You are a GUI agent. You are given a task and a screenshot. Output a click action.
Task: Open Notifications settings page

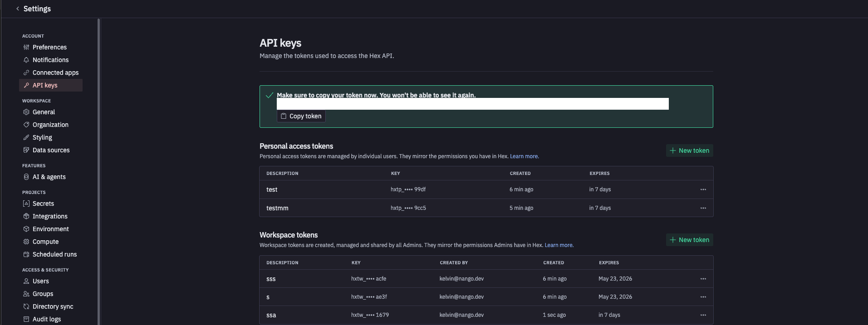(x=51, y=60)
